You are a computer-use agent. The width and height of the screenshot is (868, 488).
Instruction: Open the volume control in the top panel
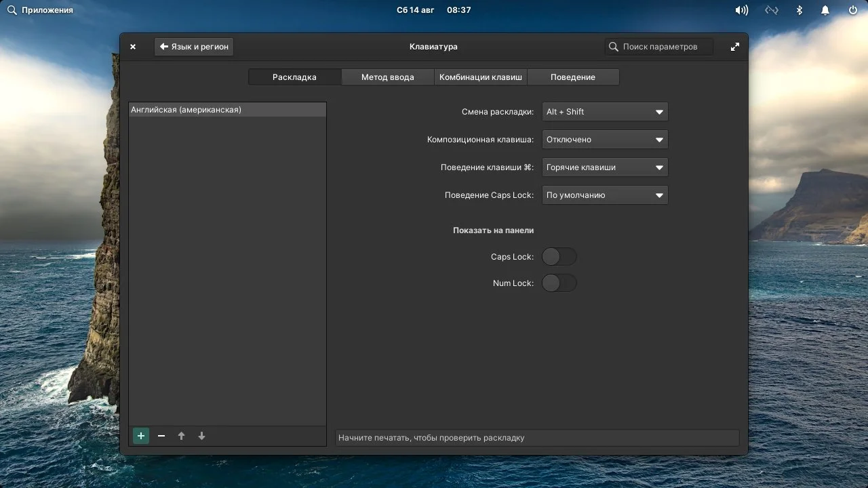(741, 9)
